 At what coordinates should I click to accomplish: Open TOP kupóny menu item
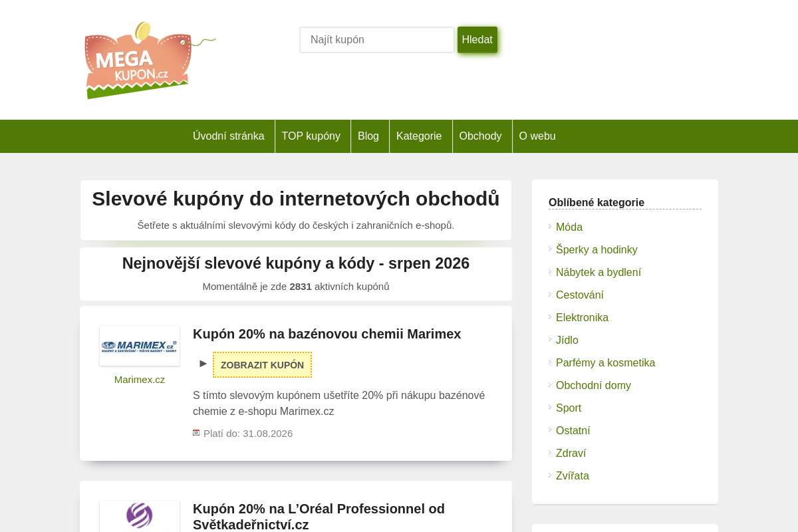(x=311, y=136)
